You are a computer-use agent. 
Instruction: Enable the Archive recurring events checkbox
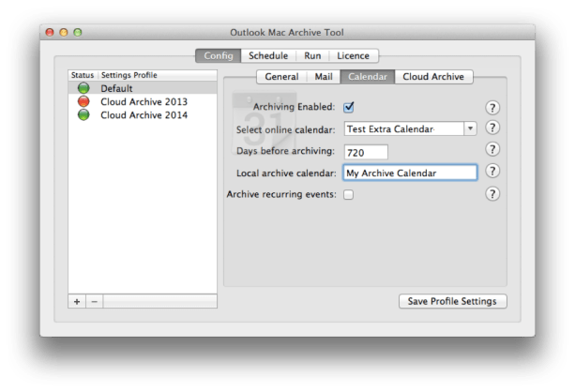348,194
